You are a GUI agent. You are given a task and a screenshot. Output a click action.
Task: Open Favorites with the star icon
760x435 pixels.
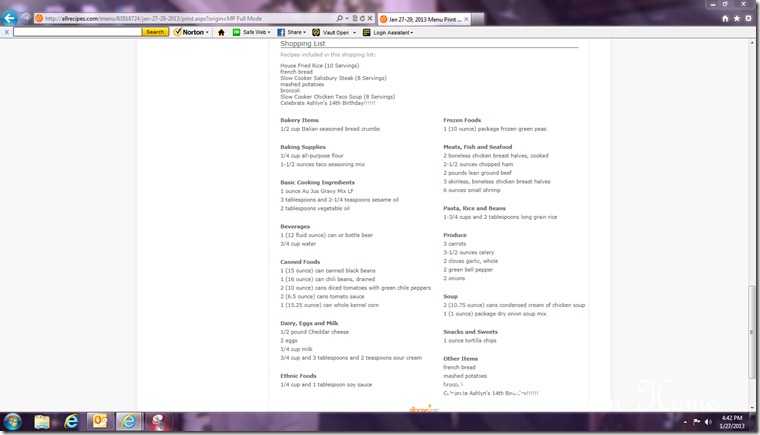point(737,18)
